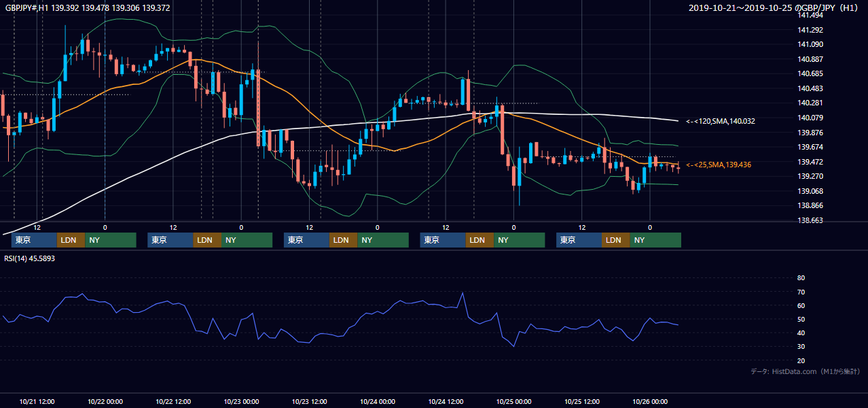Click the 139.270 price axis label
Screen dimensions: 868x408
pyautogui.click(x=810, y=176)
